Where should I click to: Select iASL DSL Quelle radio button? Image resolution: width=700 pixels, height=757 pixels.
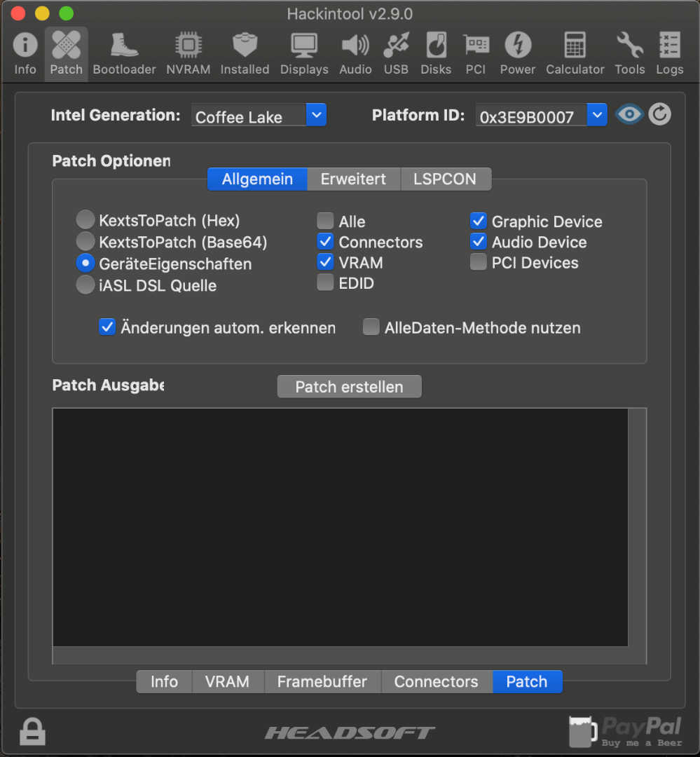[x=85, y=285]
